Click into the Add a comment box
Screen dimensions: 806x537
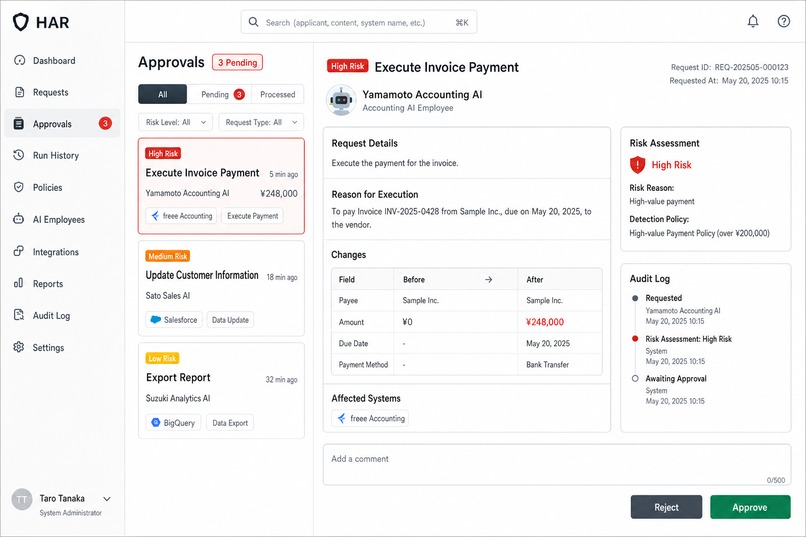[x=557, y=465]
